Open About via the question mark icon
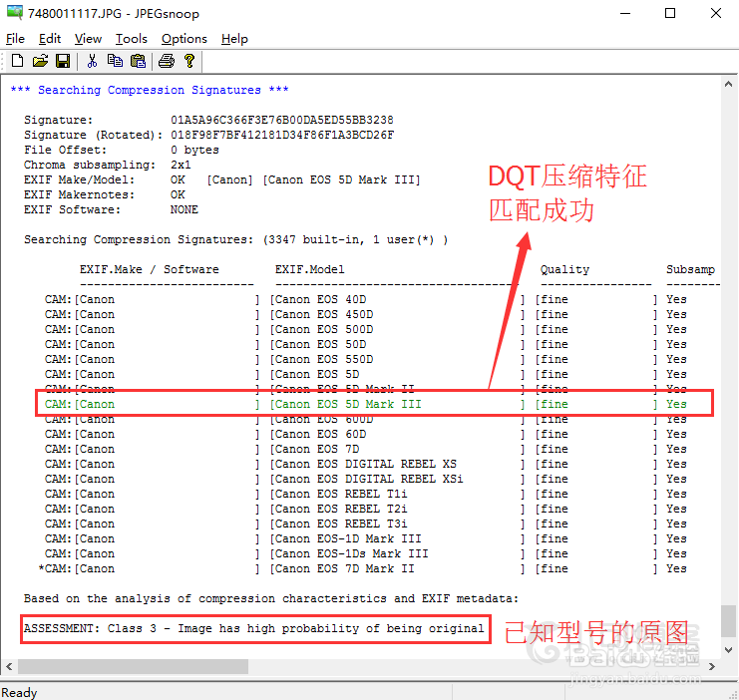The height and width of the screenshot is (700, 739). [189, 61]
